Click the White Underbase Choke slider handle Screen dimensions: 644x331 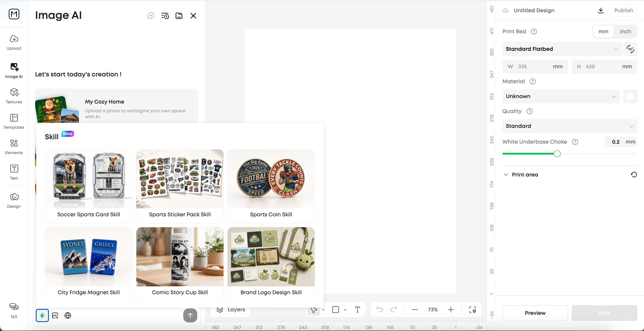coord(557,153)
